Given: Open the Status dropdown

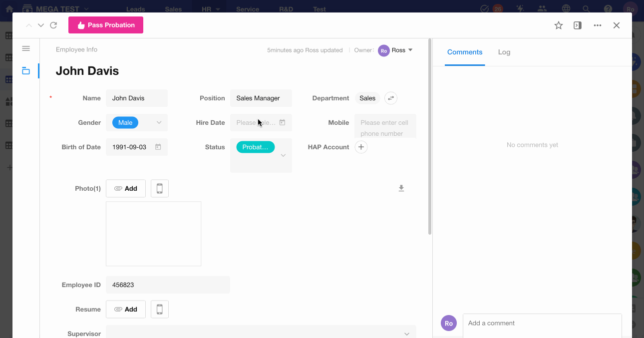Looking at the screenshot, I should [283, 155].
